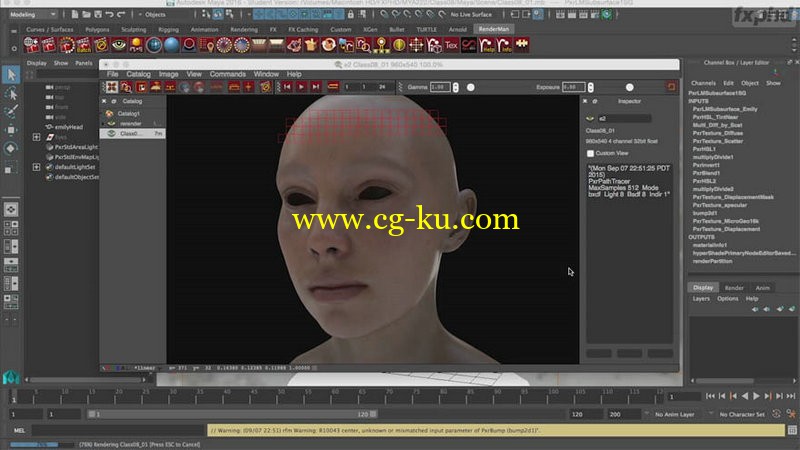Screen dimensions: 800x450
Task: Click the Layer Editor horizontal scrollbar
Action: click(x=724, y=381)
